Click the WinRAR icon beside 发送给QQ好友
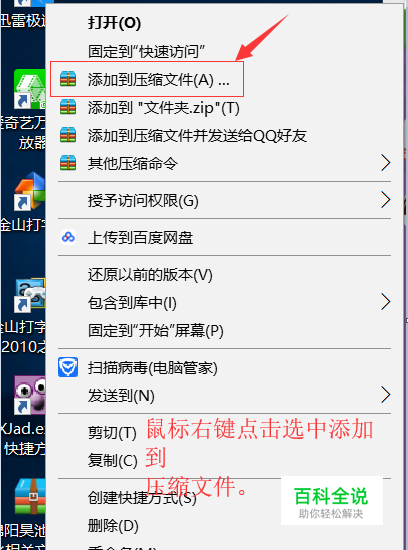 pyautogui.click(x=68, y=135)
